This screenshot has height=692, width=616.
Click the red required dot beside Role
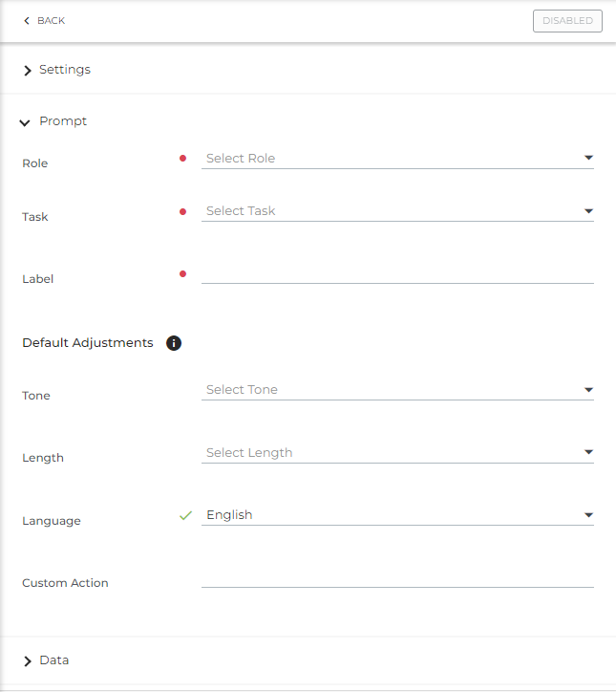tap(182, 159)
